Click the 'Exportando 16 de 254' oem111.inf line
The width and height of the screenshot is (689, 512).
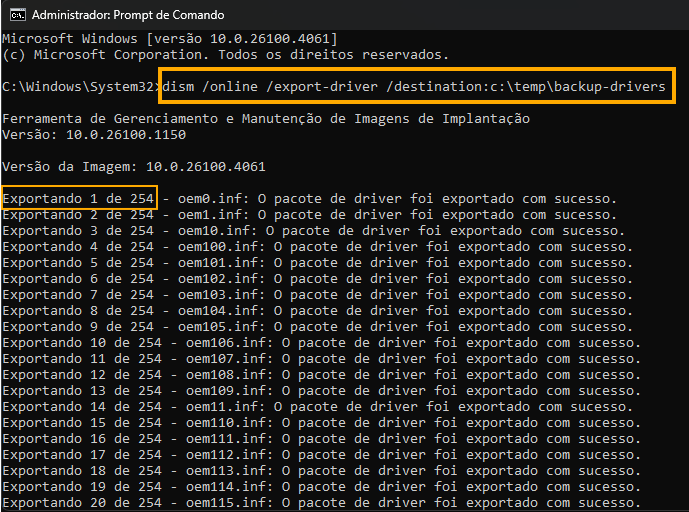[322, 439]
